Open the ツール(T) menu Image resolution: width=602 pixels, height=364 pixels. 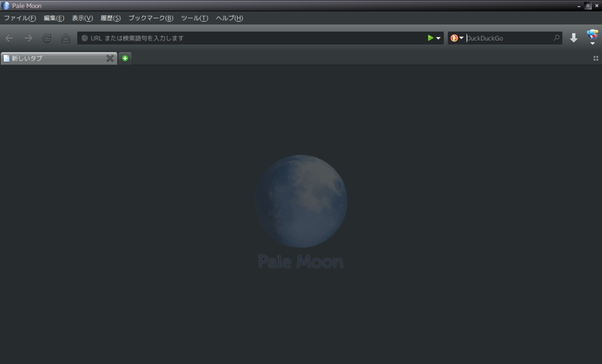[195, 18]
